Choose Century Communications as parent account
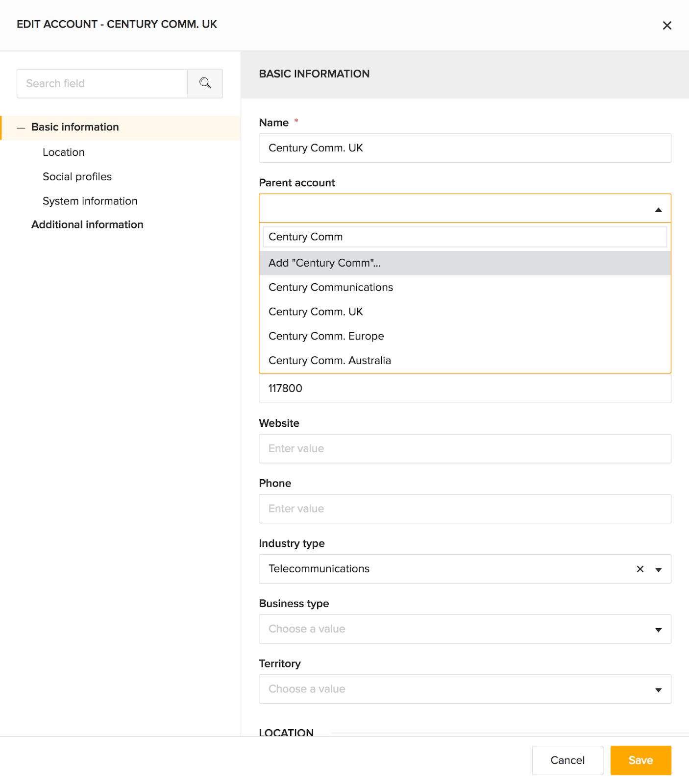 (331, 288)
